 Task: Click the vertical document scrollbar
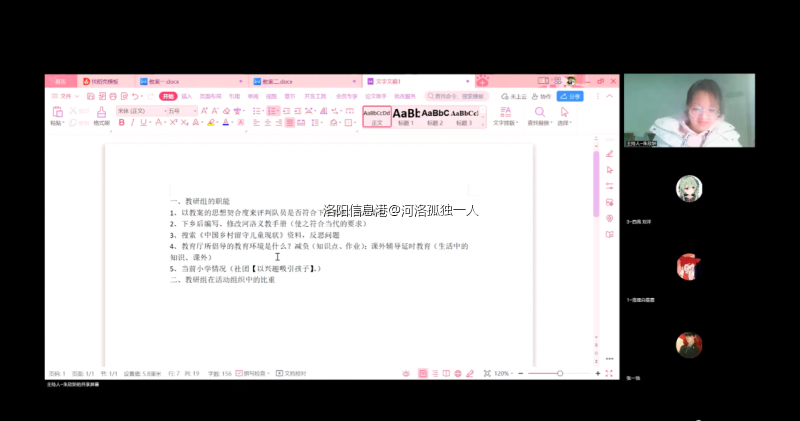coord(596,184)
